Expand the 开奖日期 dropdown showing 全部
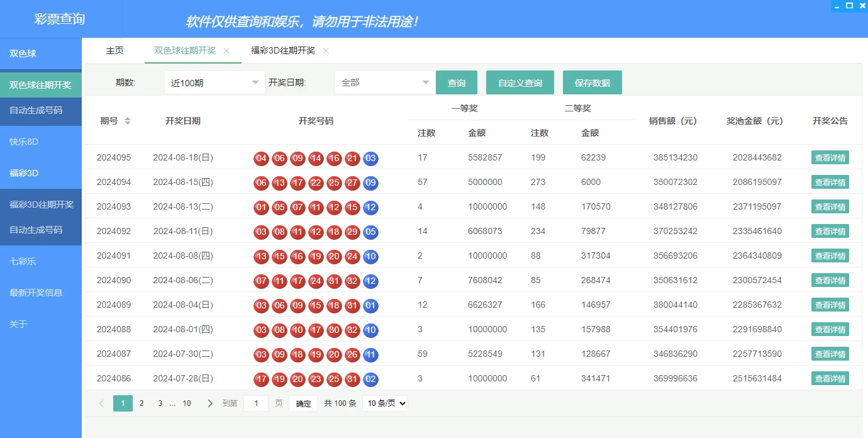The image size is (868, 438). [x=384, y=82]
